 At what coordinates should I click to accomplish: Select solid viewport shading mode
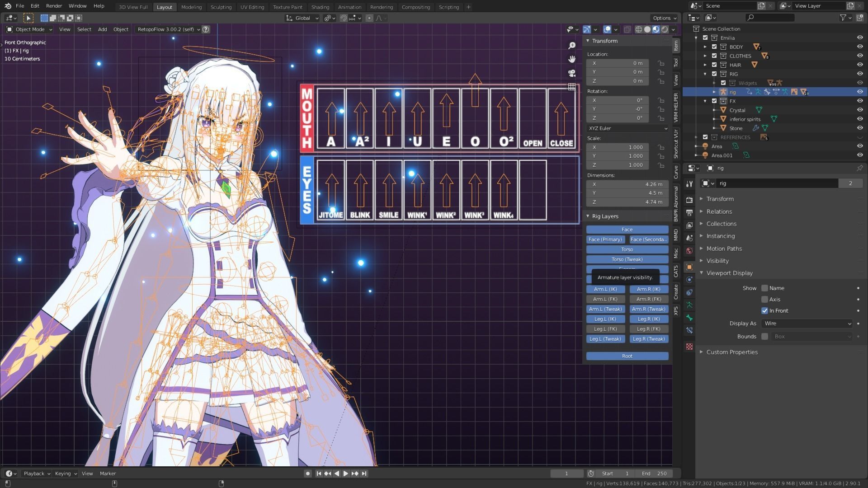tap(647, 29)
